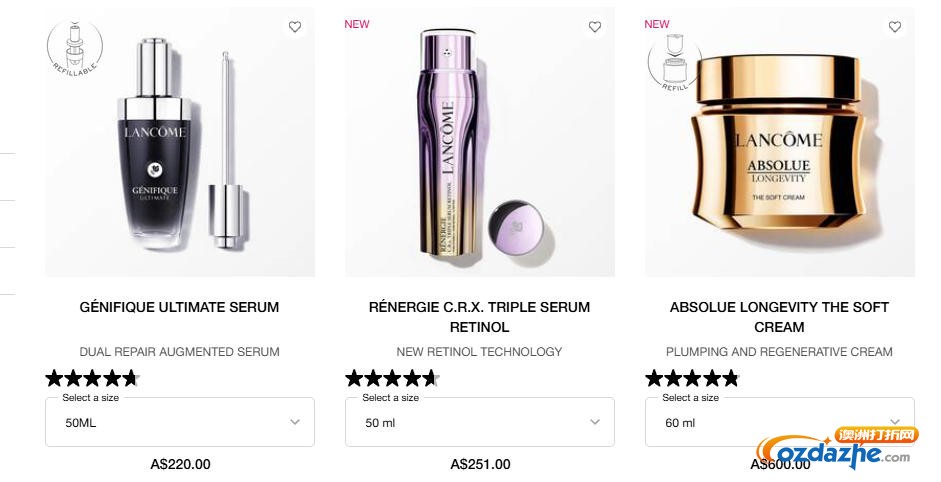Open the 50 ml size selector for Rénergie
941x482 pixels.
pos(480,422)
